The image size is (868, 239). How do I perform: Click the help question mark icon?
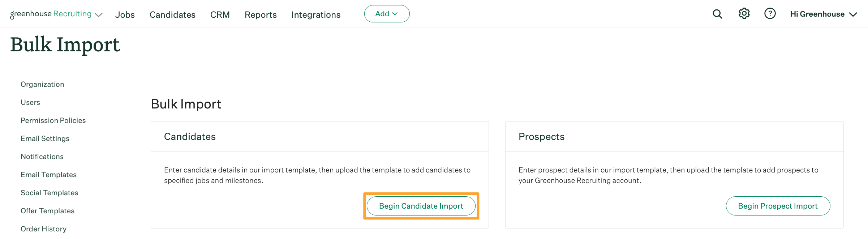(x=770, y=13)
